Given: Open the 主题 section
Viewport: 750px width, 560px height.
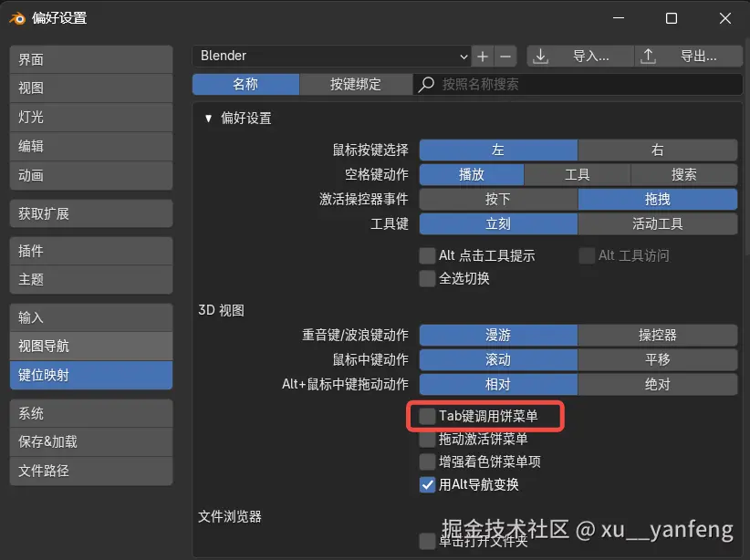Looking at the screenshot, I should [x=91, y=280].
